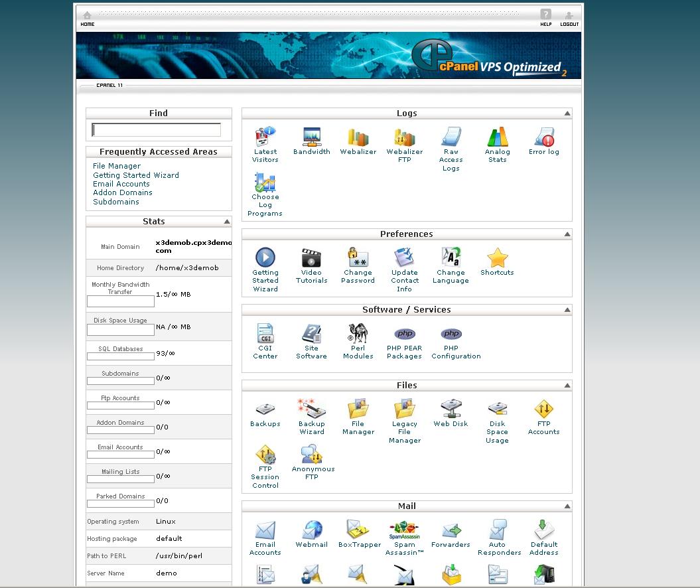Launch the Video Tutorials icon

[x=312, y=257]
